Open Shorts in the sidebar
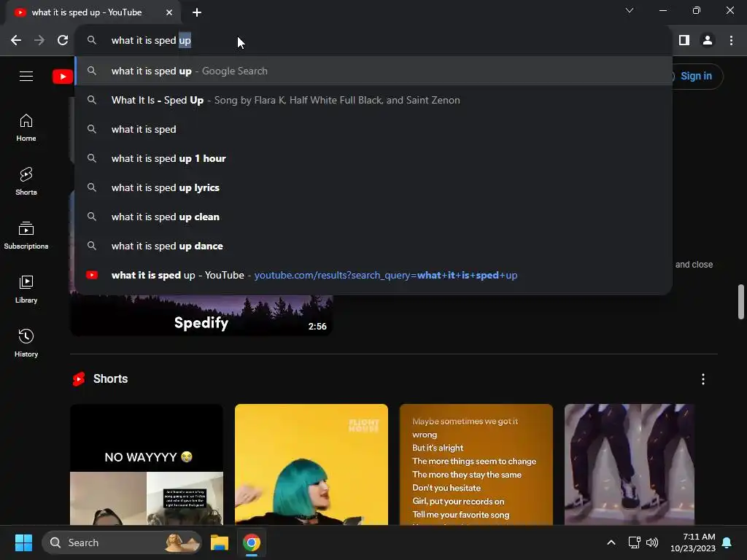The image size is (747, 560). (x=26, y=182)
